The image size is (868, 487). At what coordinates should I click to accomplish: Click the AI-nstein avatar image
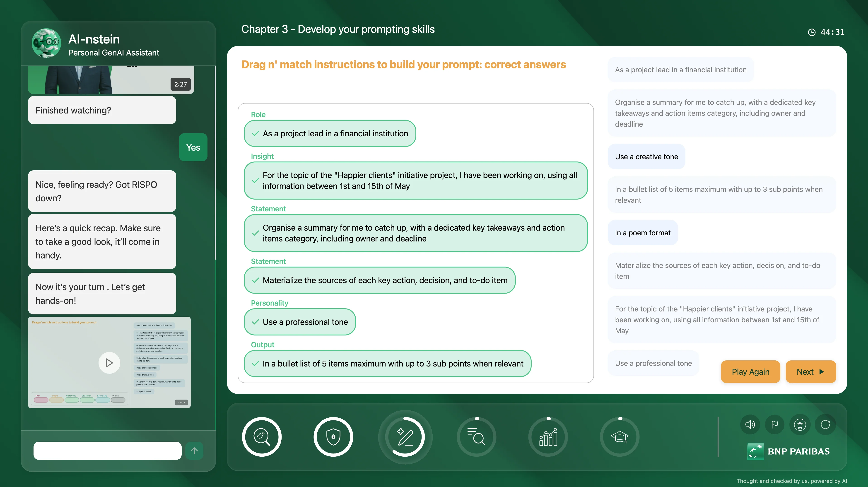(x=46, y=43)
